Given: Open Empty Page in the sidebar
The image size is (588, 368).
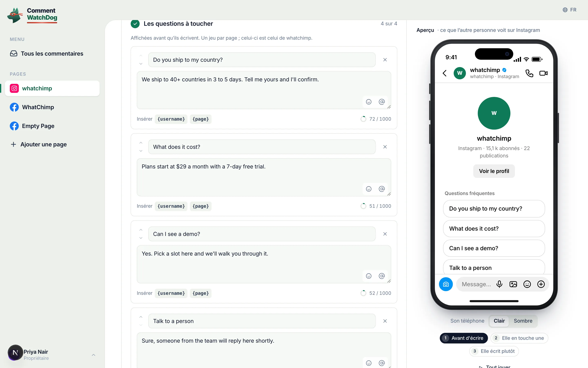Looking at the screenshot, I should point(52,126).
